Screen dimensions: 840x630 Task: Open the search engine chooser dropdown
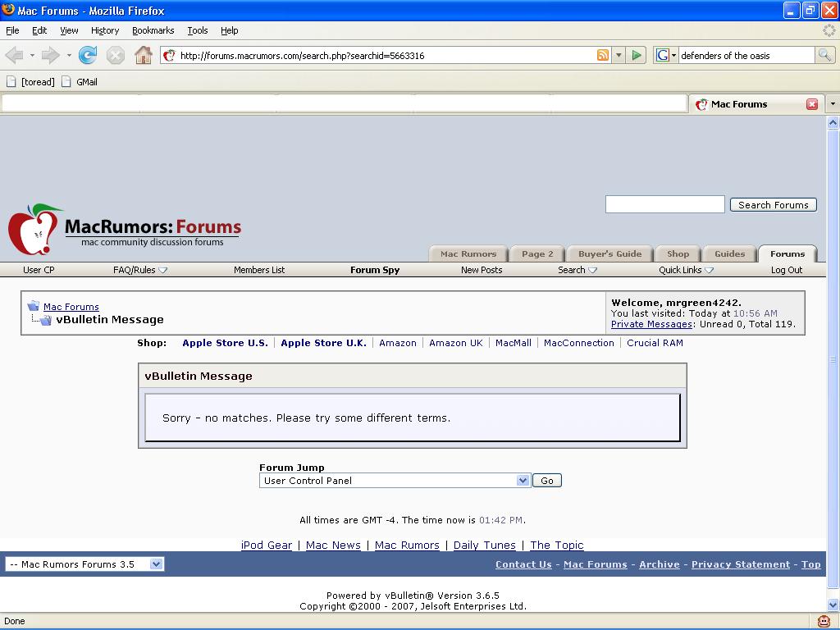click(x=674, y=55)
